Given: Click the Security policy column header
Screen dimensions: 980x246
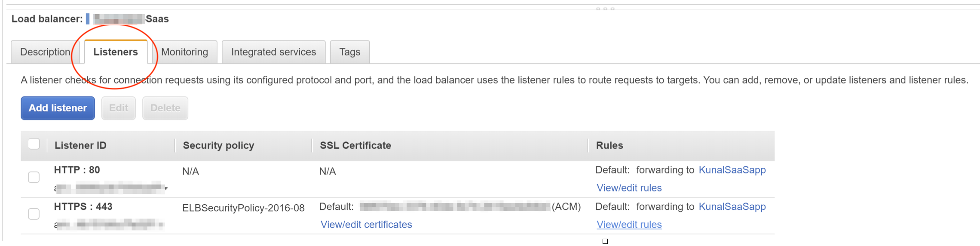Looking at the screenshot, I should tap(218, 145).
